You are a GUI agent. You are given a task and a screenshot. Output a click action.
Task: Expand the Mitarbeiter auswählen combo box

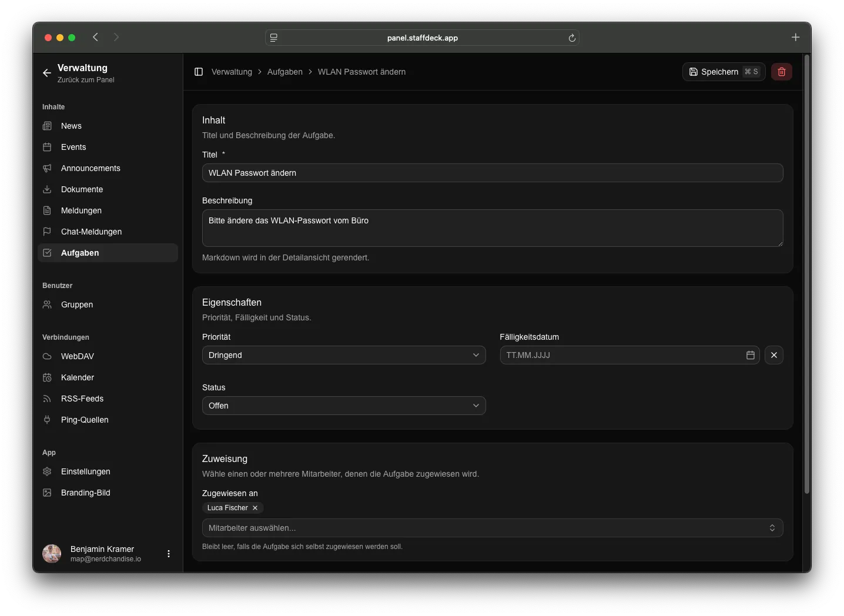493,528
